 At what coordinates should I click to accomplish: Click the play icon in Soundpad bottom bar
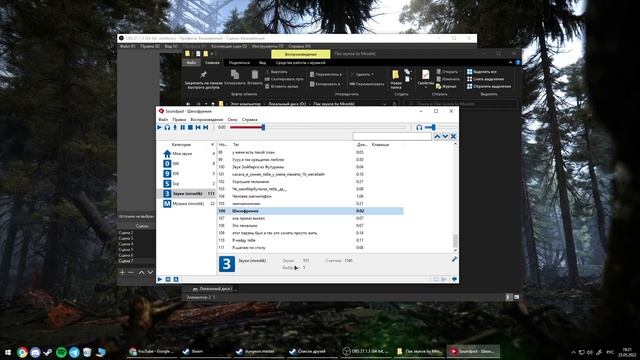[x=160, y=280]
